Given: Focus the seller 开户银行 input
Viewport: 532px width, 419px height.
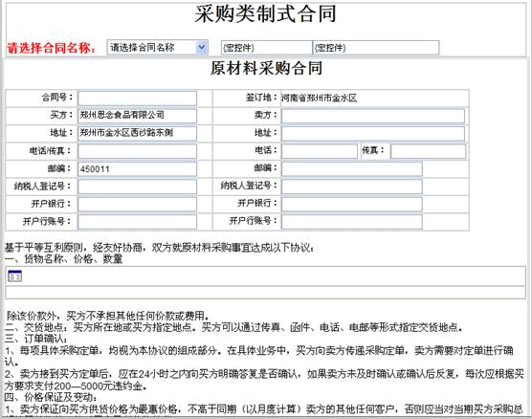Looking at the screenshot, I should coord(352,204).
